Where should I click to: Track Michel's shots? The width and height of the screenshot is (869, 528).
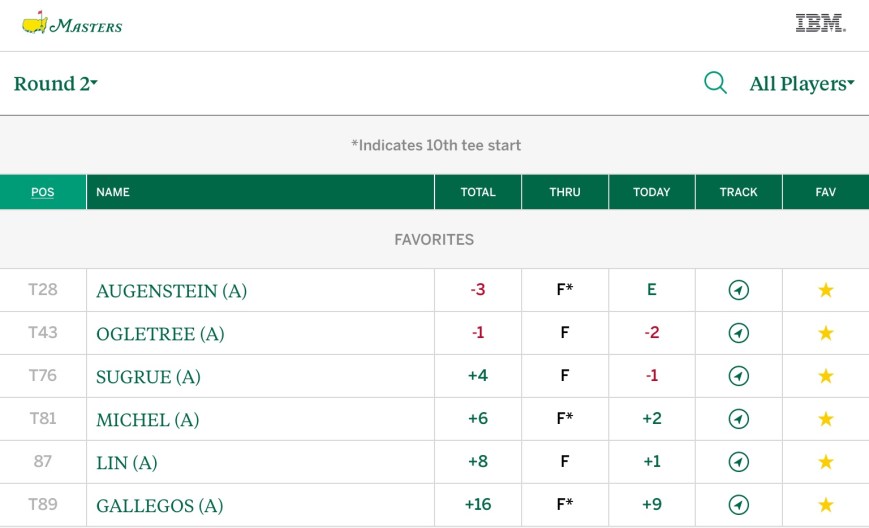click(x=738, y=420)
